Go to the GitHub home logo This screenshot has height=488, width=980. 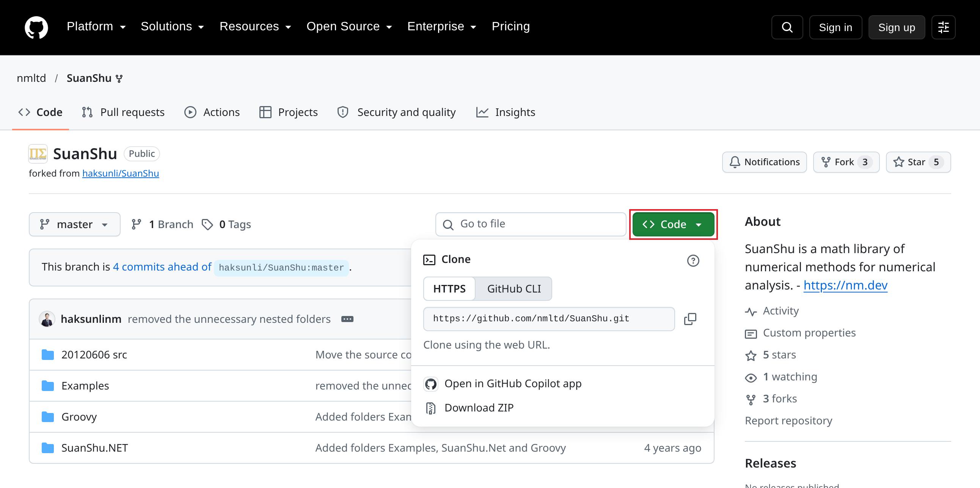[36, 27]
